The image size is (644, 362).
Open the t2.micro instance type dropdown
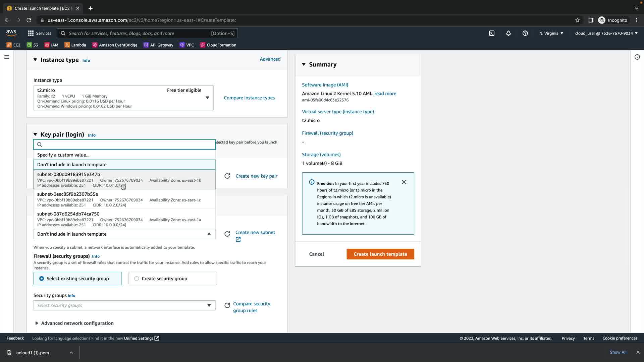(x=123, y=98)
